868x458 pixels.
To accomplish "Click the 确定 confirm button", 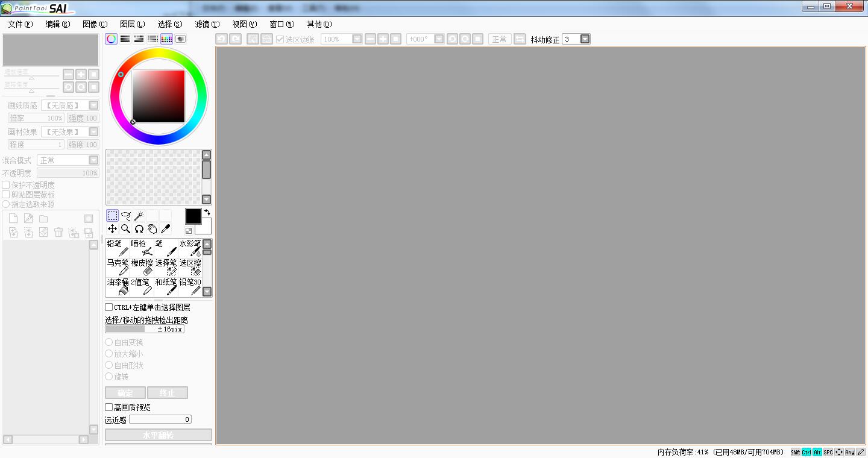I will point(125,393).
